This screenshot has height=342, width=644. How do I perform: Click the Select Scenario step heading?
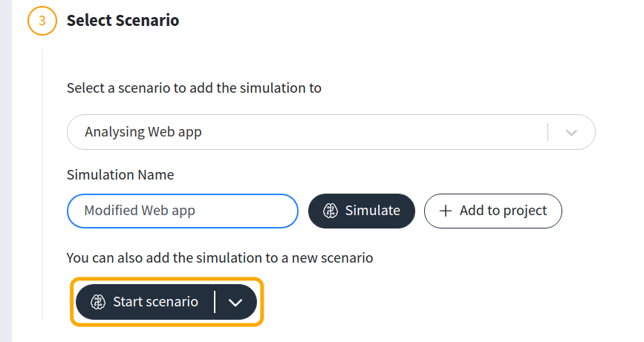coord(123,21)
